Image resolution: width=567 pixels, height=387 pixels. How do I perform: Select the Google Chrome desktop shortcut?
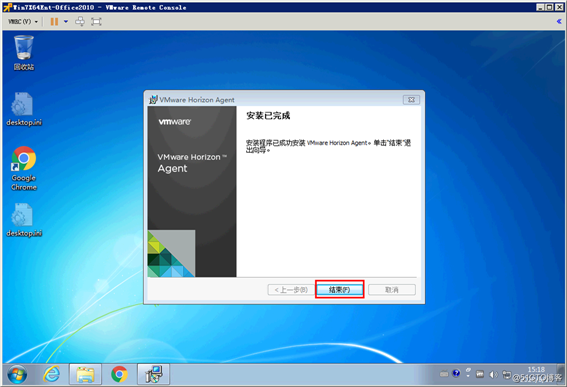coord(24,169)
